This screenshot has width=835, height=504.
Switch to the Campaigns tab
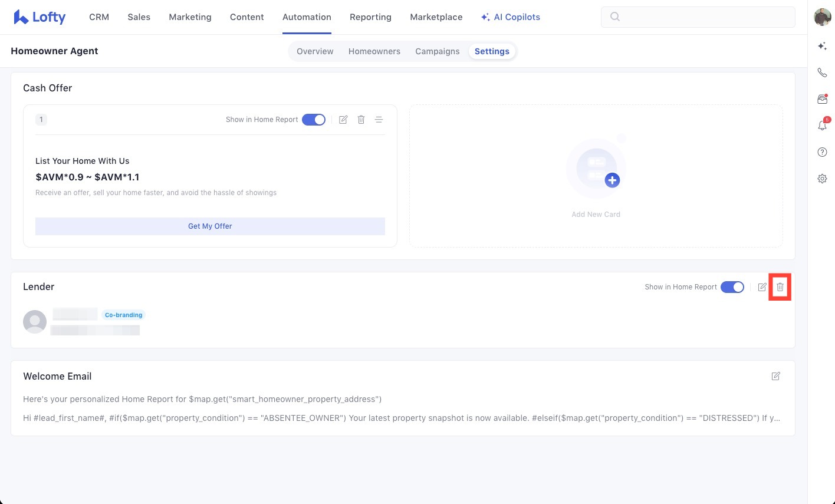(x=438, y=51)
